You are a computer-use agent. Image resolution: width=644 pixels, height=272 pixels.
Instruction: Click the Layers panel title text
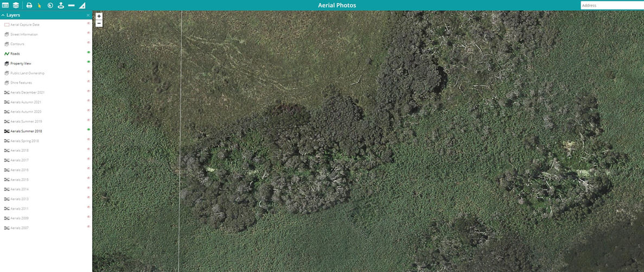click(14, 15)
